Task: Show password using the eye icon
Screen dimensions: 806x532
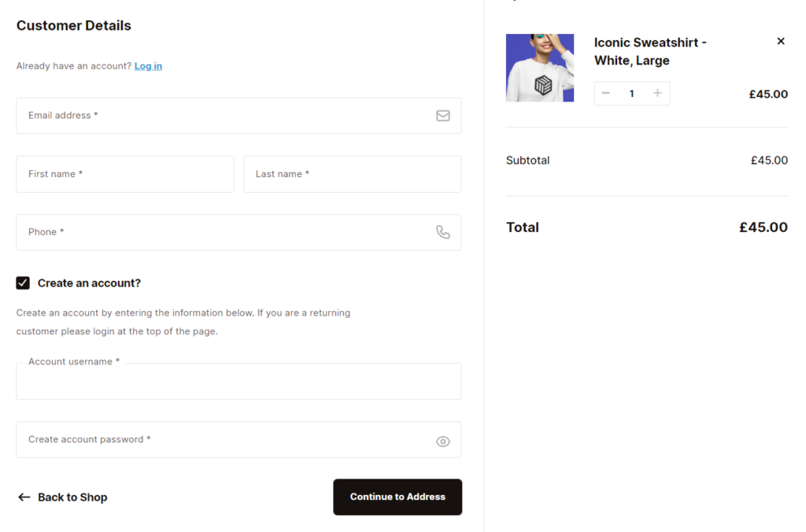Action: click(x=443, y=441)
